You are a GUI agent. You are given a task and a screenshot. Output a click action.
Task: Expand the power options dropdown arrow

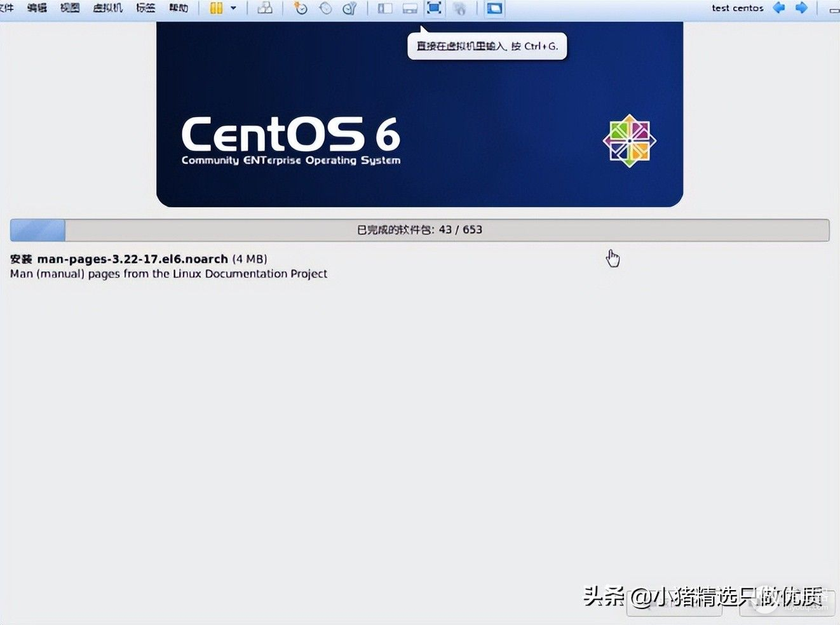pos(233,8)
